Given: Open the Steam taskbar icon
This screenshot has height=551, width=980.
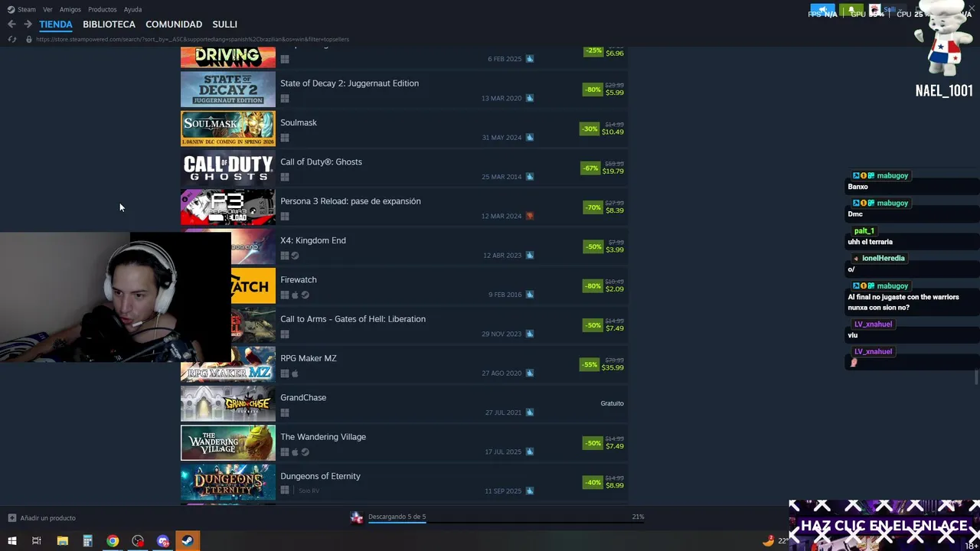Looking at the screenshot, I should [x=187, y=541].
